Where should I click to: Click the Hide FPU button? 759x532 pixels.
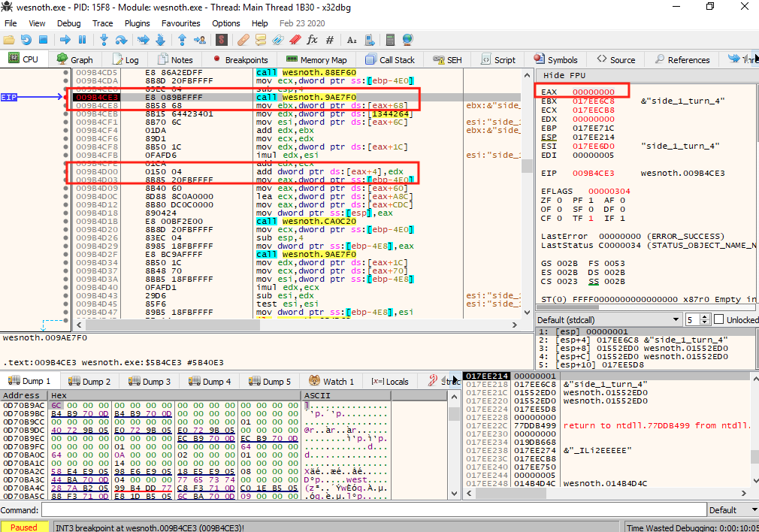click(x=564, y=75)
